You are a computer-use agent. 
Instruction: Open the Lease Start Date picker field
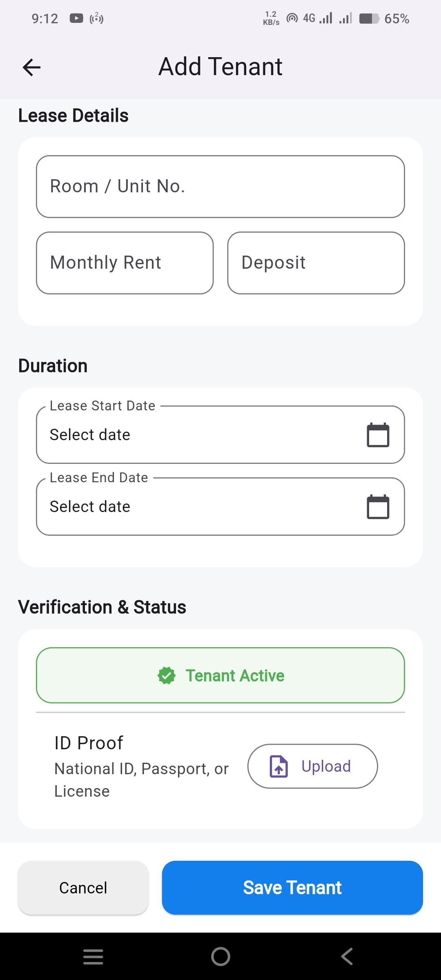point(196,435)
